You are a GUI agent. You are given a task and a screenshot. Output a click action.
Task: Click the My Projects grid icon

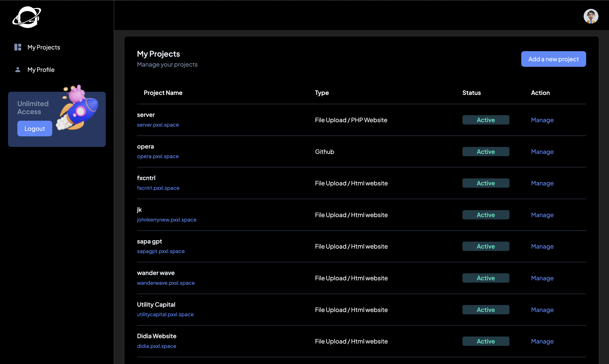click(18, 47)
